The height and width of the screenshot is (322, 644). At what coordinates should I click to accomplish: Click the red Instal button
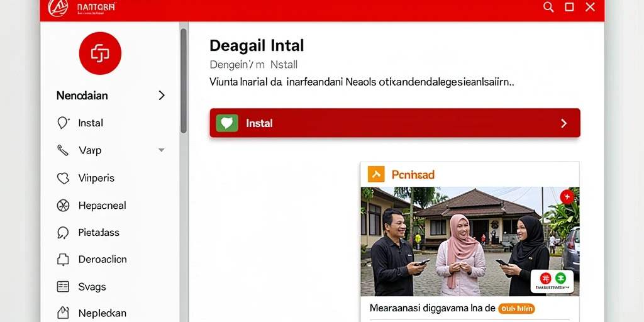(x=395, y=123)
